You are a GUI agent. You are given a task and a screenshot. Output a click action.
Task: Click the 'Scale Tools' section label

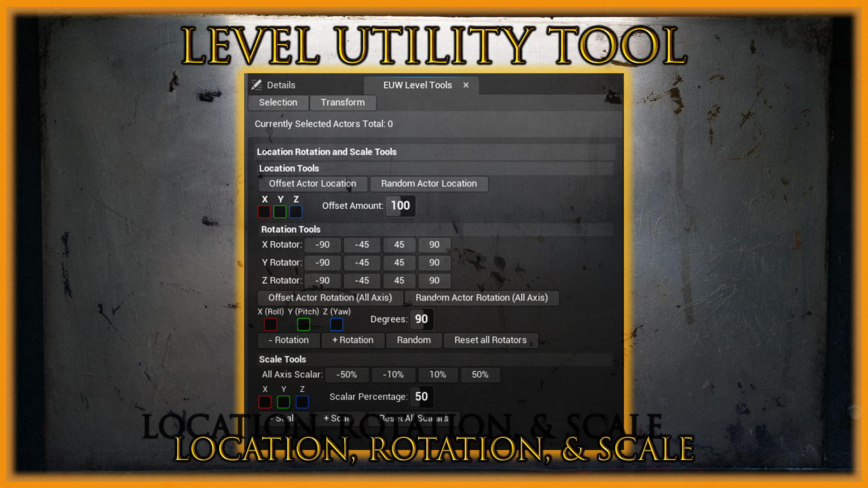tap(283, 359)
